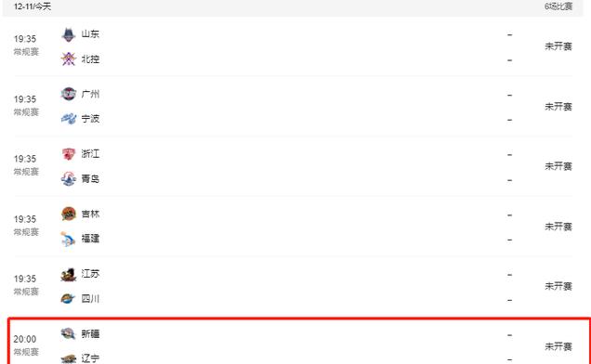Click the 北控 team logo
Viewport: 591px width, 364px height.
pos(68,59)
